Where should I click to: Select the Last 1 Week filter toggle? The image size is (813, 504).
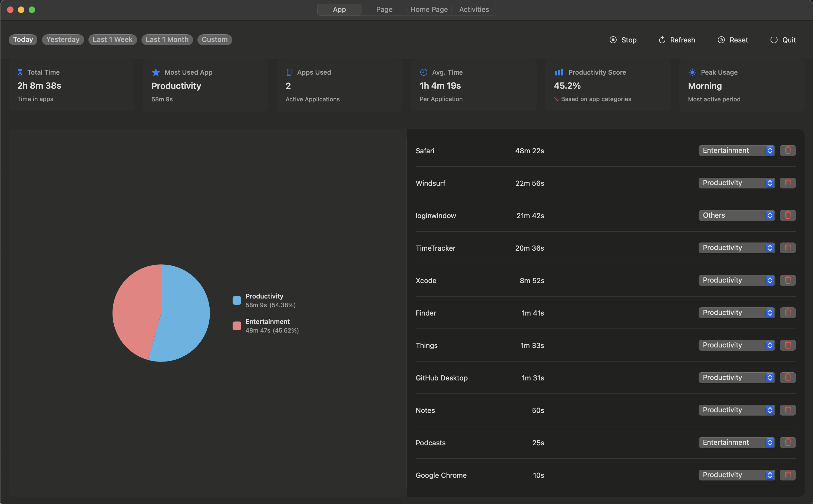tap(112, 39)
